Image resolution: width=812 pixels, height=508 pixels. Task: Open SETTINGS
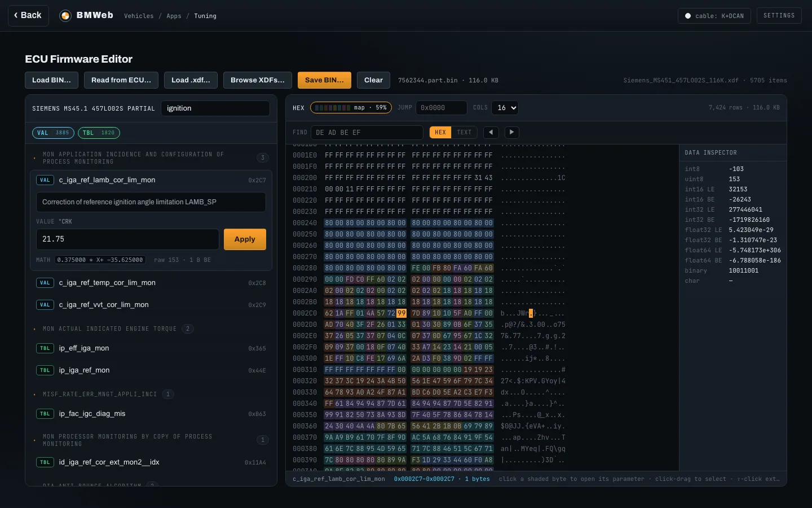click(779, 15)
